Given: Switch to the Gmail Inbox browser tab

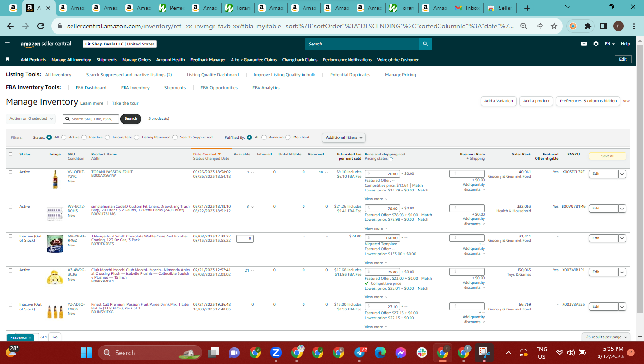Looking at the screenshot, I should pyautogui.click(x=466, y=8).
